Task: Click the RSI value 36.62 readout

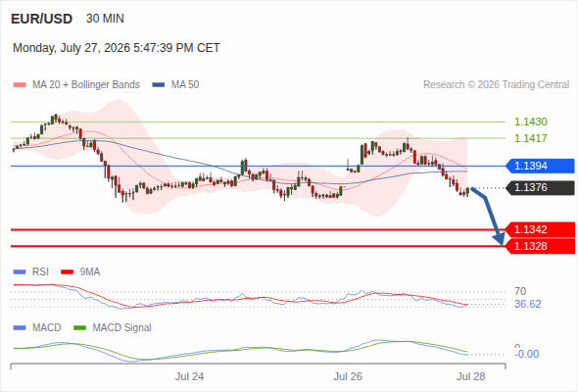Action: pos(528,304)
